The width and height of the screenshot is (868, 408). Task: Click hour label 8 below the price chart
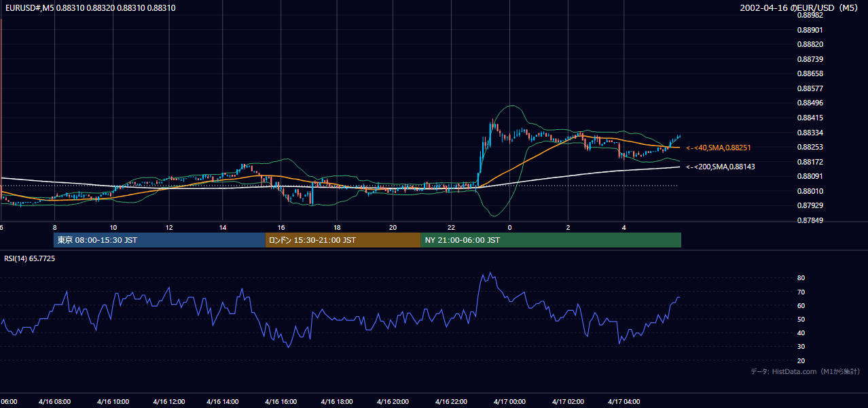54,227
